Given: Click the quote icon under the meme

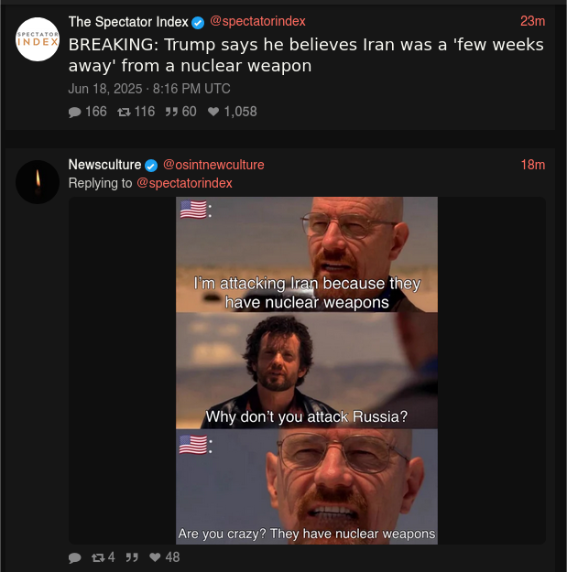Looking at the screenshot, I should pos(132,557).
